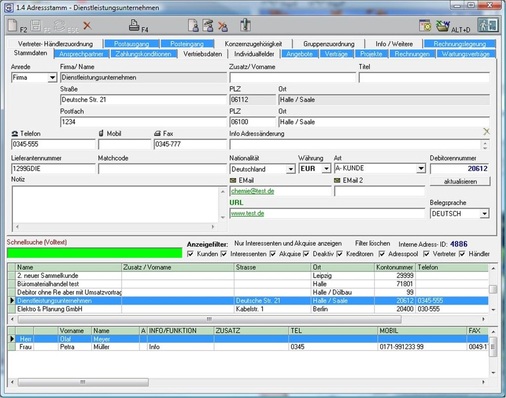The height and width of the screenshot is (398, 506).
Task: Select the 2. neuer Sammelkunde row
Action: click(x=248, y=276)
